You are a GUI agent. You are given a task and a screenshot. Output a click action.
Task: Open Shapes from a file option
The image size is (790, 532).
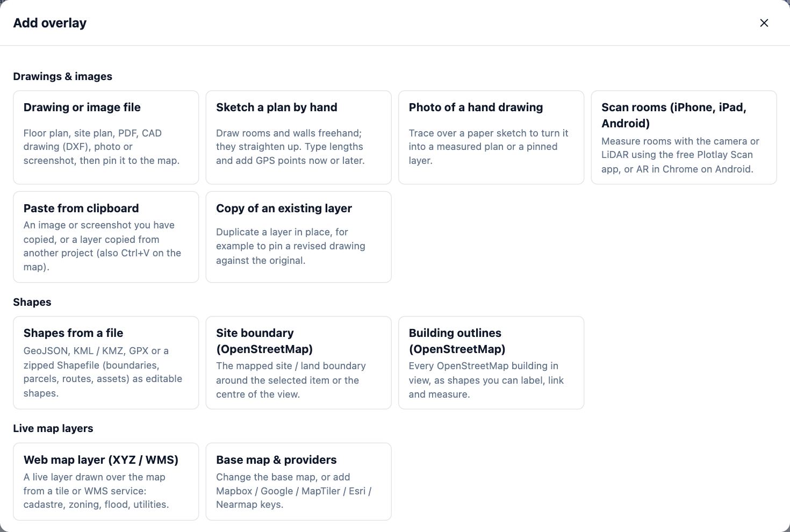[x=106, y=363]
